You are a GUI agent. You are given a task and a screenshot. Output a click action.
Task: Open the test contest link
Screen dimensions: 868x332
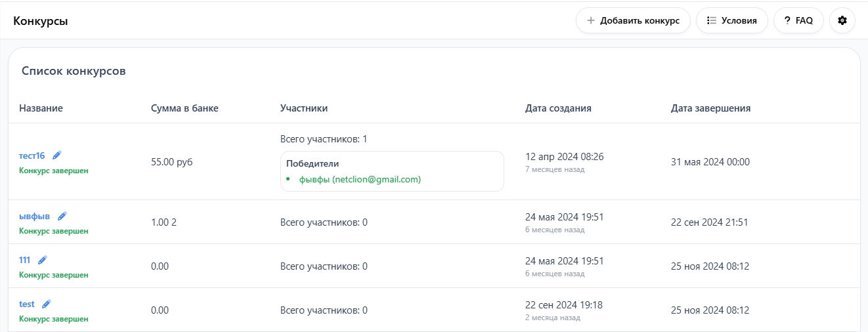tap(27, 304)
